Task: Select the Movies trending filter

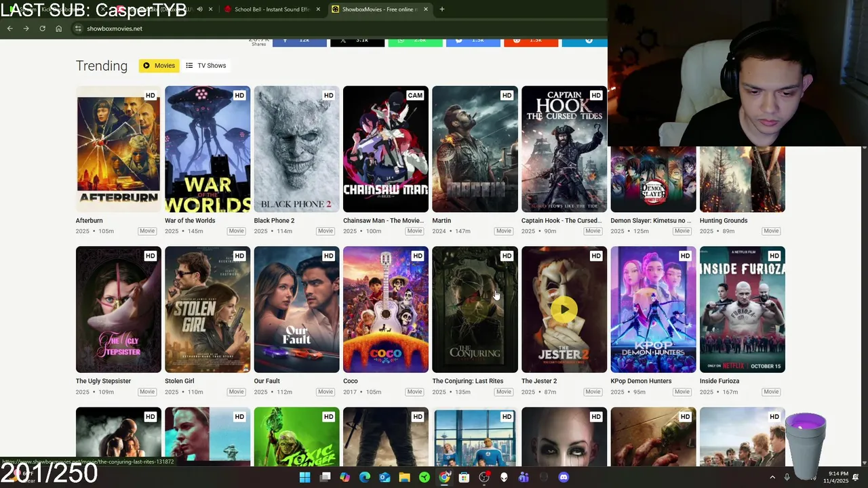Action: coord(159,66)
